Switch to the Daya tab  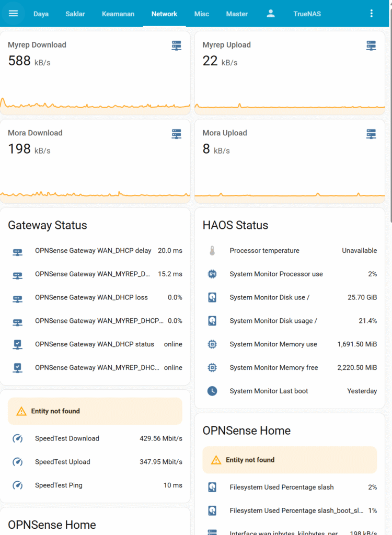[x=41, y=14]
